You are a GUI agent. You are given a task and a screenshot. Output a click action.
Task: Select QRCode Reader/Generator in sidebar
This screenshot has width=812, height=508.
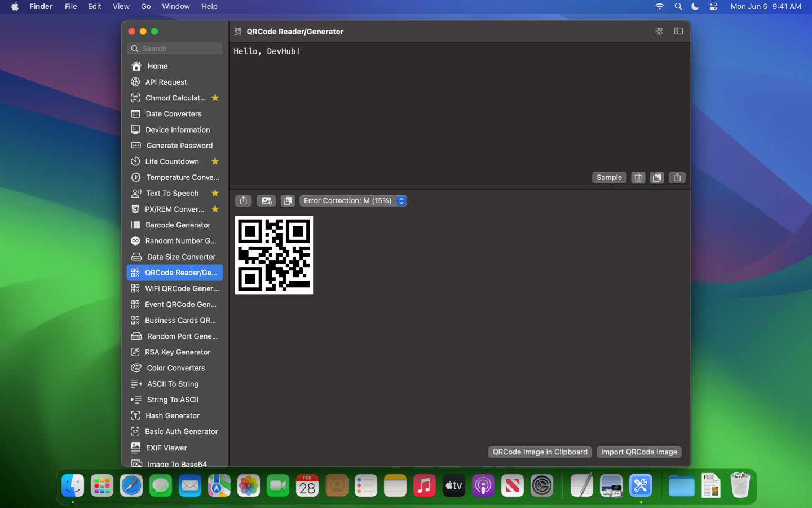click(175, 273)
